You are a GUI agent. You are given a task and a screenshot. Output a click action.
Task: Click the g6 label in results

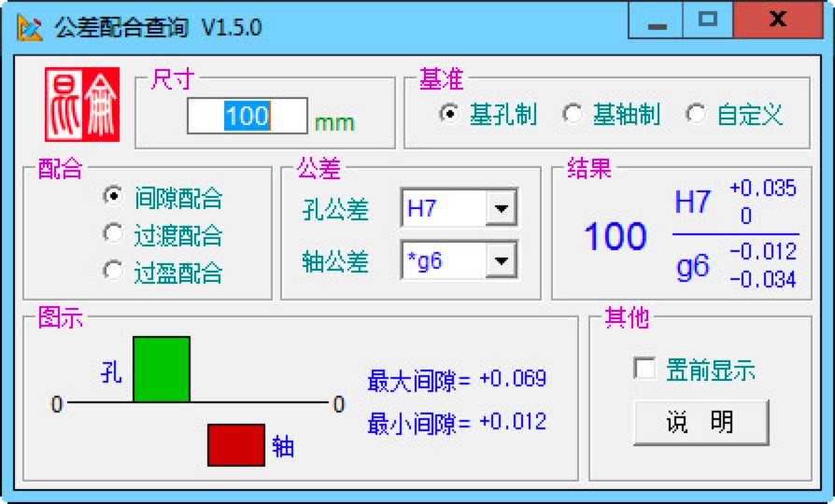692,267
